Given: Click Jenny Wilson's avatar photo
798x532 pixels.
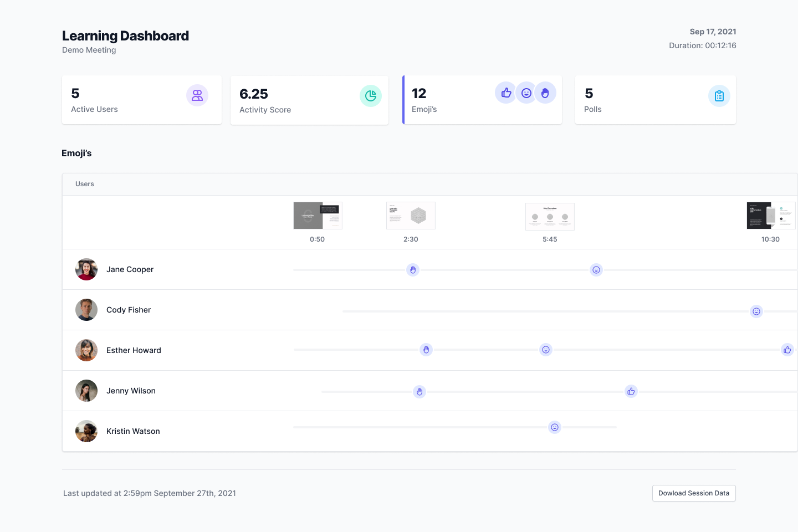Looking at the screenshot, I should pyautogui.click(x=86, y=391).
